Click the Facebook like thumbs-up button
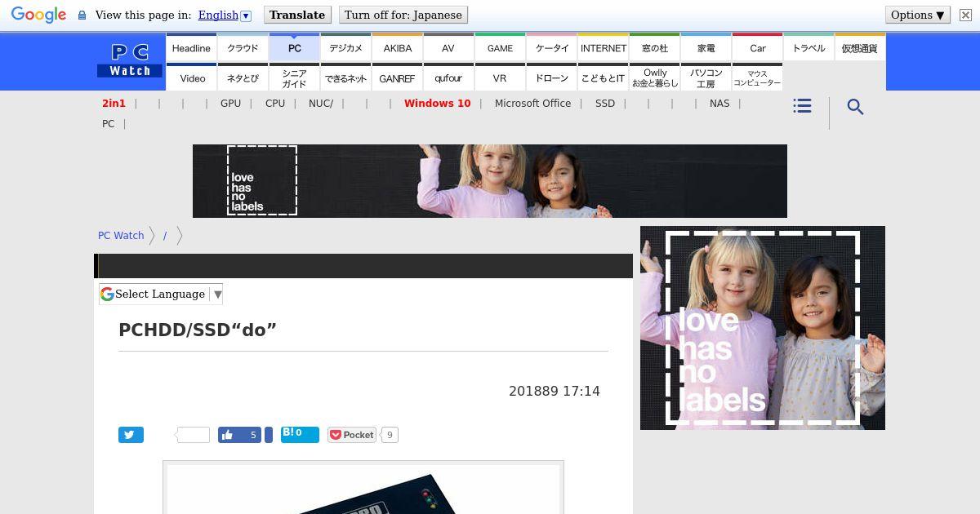980x514 pixels. (239, 435)
